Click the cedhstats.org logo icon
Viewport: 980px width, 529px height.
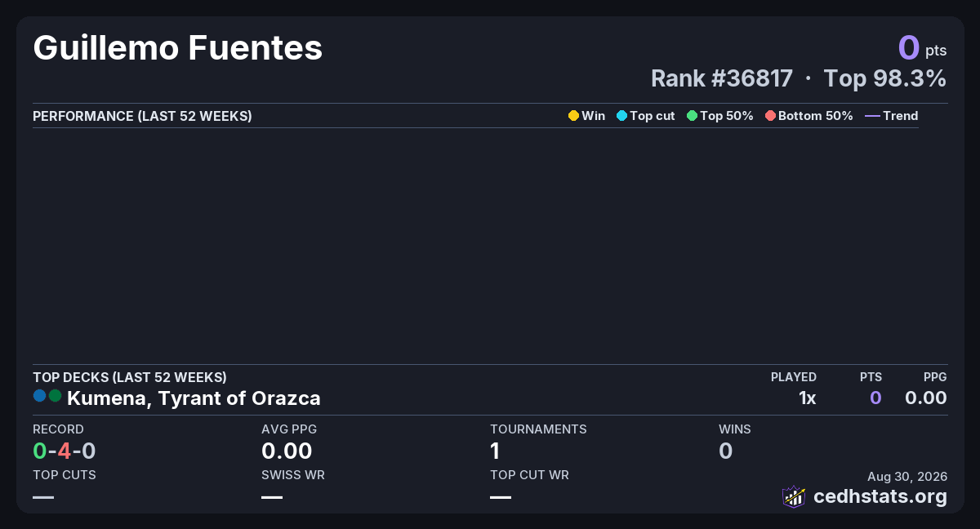tap(794, 496)
